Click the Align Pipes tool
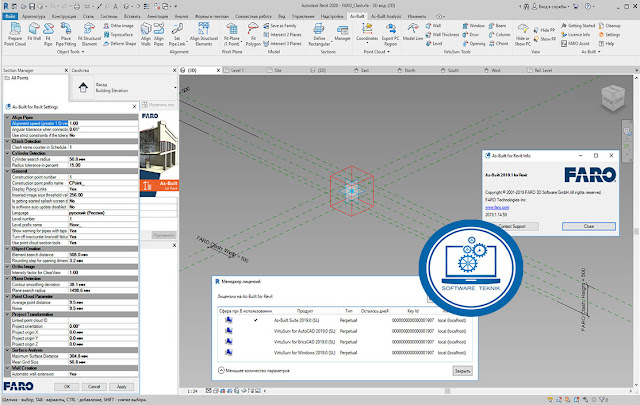This screenshot has height=405, width=640. click(159, 34)
